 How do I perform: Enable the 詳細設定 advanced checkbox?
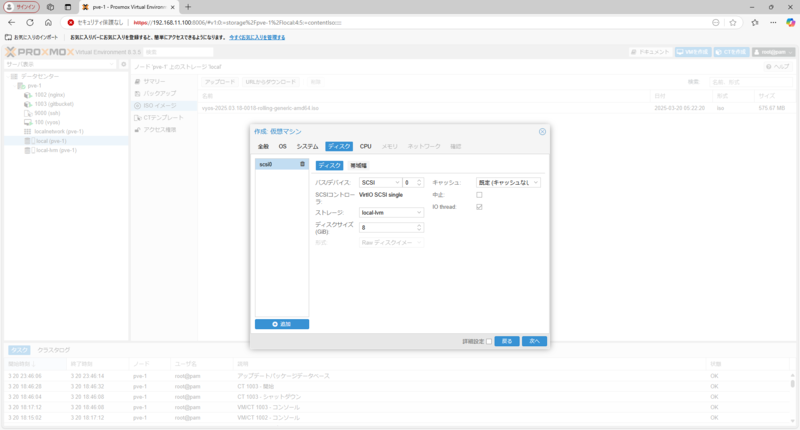pyautogui.click(x=489, y=341)
